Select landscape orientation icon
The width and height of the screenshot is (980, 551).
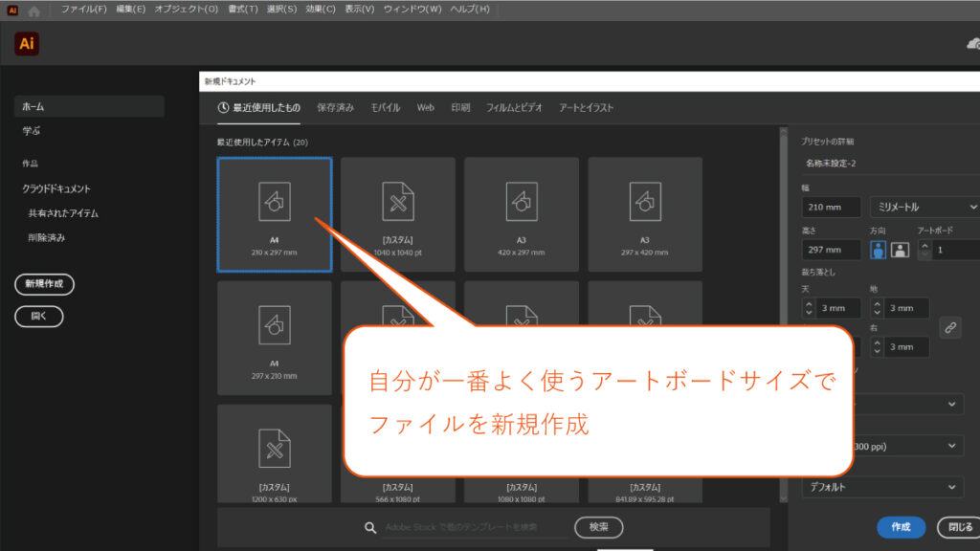pyautogui.click(x=900, y=250)
